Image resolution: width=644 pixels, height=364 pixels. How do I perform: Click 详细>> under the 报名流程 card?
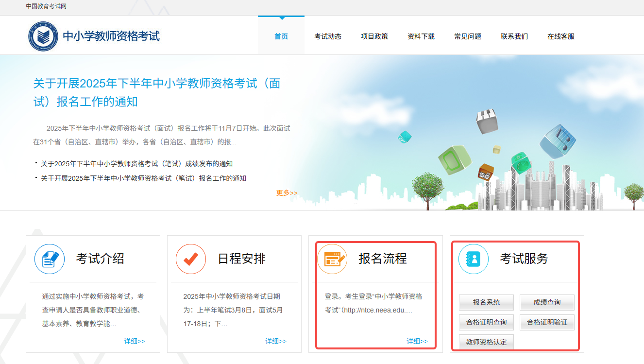pyautogui.click(x=418, y=341)
